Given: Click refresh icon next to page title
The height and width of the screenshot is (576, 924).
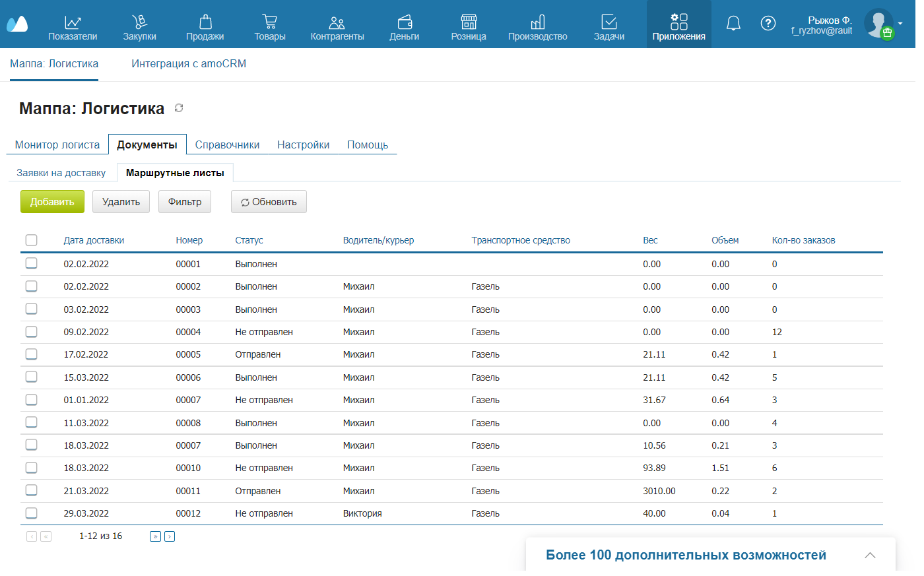Looking at the screenshot, I should [179, 108].
